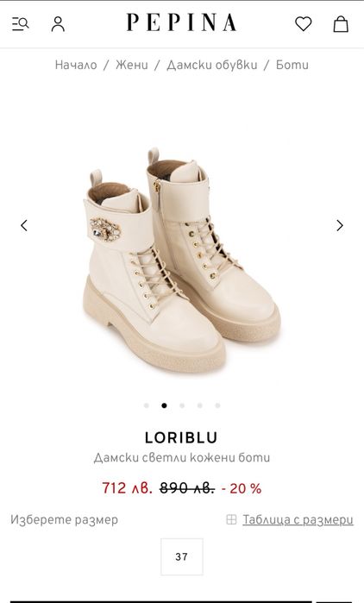The image size is (364, 603).
Task: Open the wishlist heart icon
Action: (304, 24)
